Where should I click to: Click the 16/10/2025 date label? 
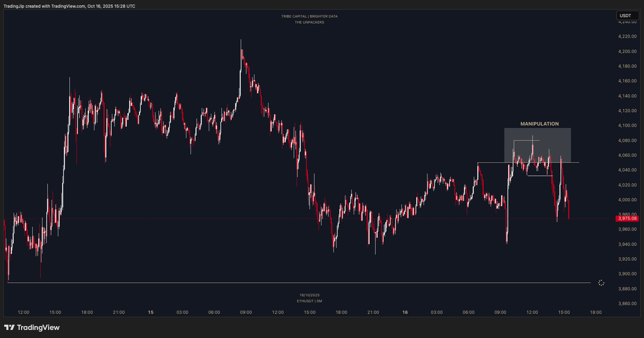(309, 295)
